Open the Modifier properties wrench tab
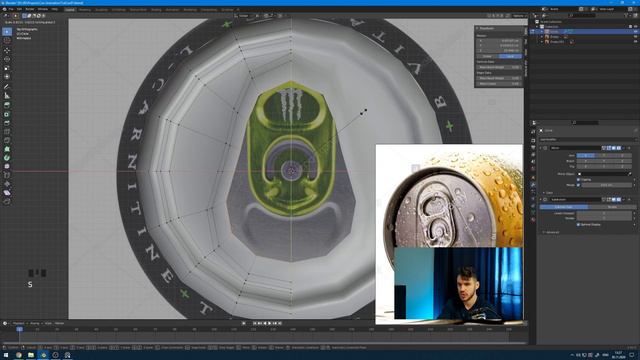 (533, 185)
